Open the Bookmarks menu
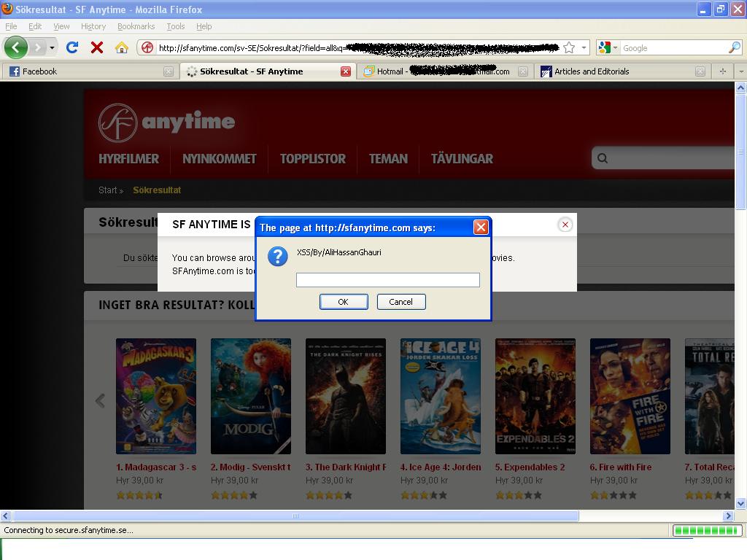Viewport: 747px width, 560px height. pos(136,26)
